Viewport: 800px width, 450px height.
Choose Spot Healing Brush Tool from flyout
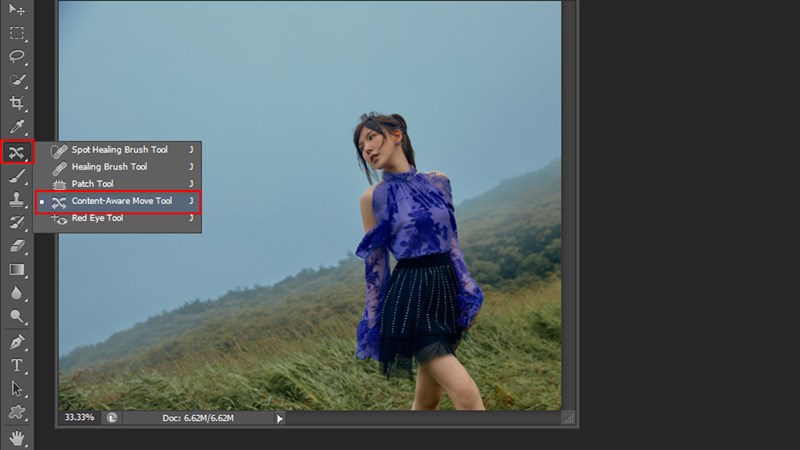tap(118, 150)
